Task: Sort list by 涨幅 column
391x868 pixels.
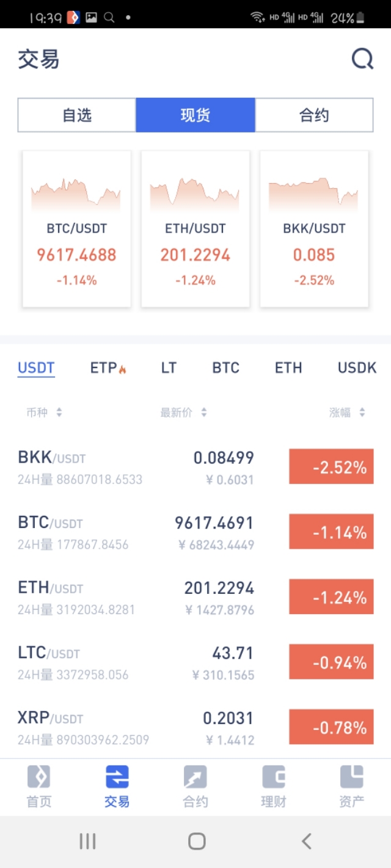Action: coord(347,413)
